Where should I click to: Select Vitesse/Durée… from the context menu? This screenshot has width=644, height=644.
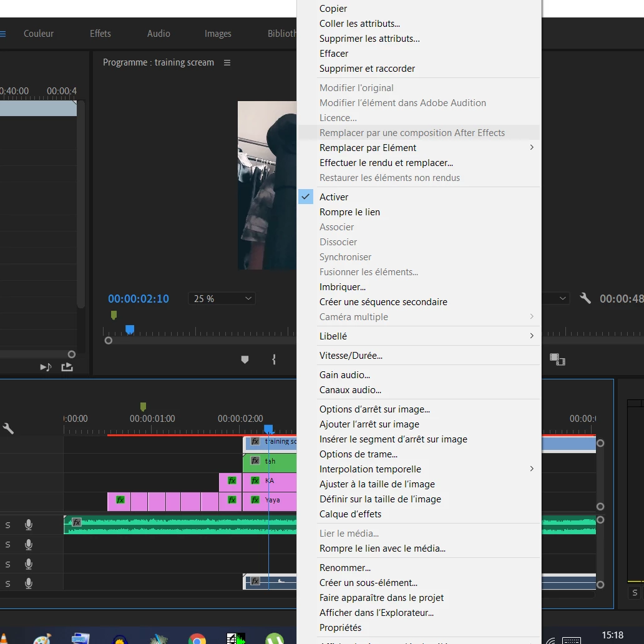351,356
